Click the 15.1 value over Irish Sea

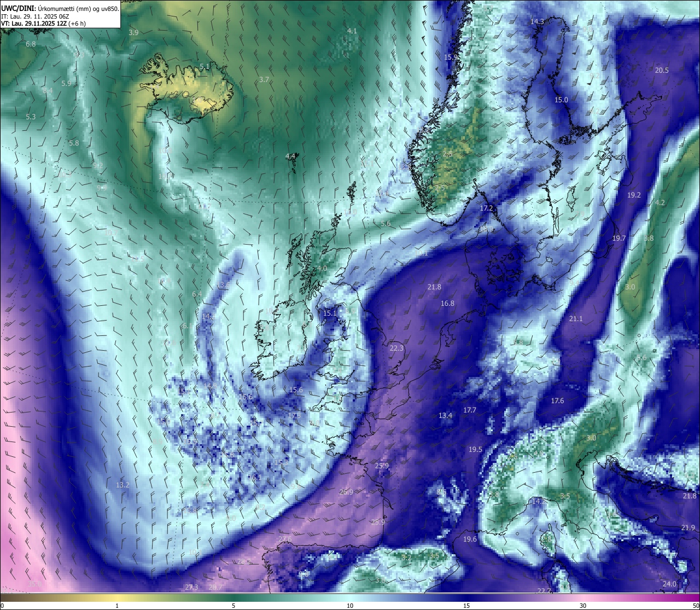[x=330, y=313]
